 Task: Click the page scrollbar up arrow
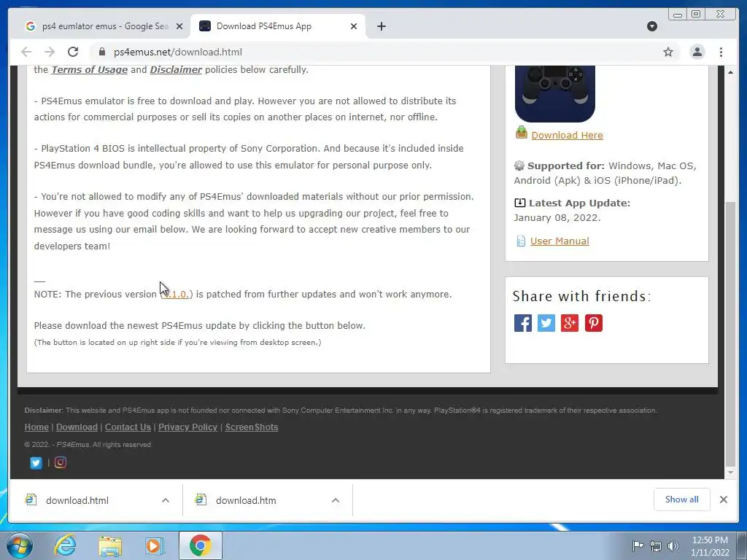coord(730,72)
